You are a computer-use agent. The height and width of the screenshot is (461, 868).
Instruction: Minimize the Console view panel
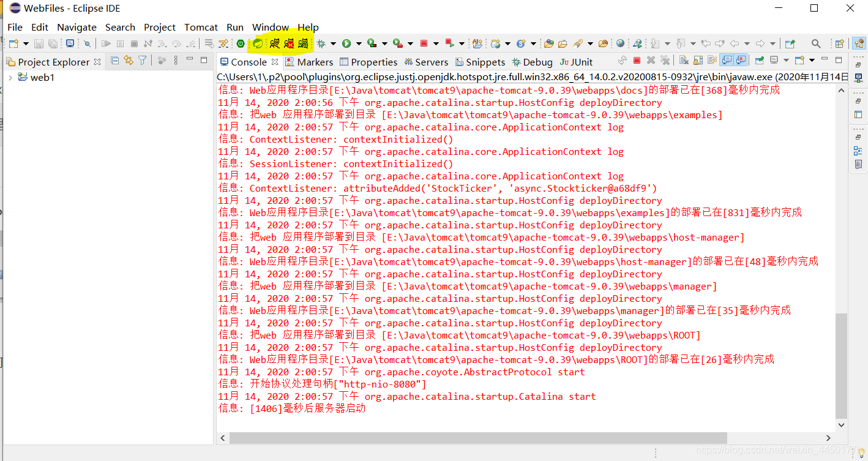click(x=825, y=59)
